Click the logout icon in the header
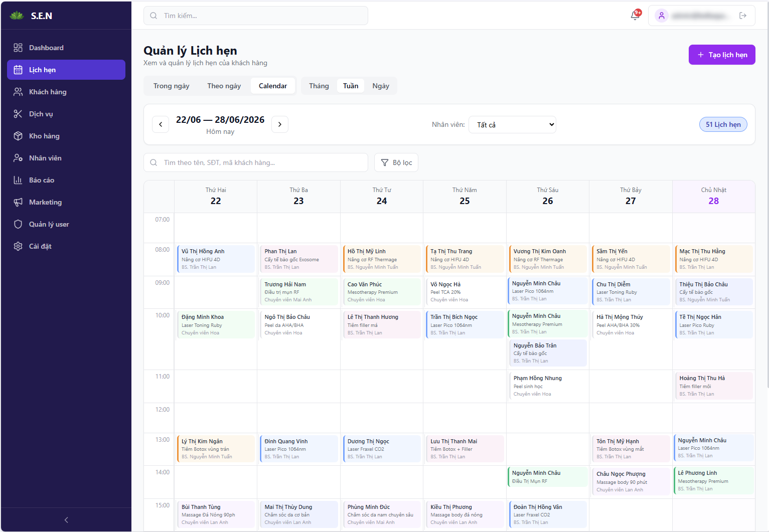The image size is (769, 532). [x=743, y=16]
